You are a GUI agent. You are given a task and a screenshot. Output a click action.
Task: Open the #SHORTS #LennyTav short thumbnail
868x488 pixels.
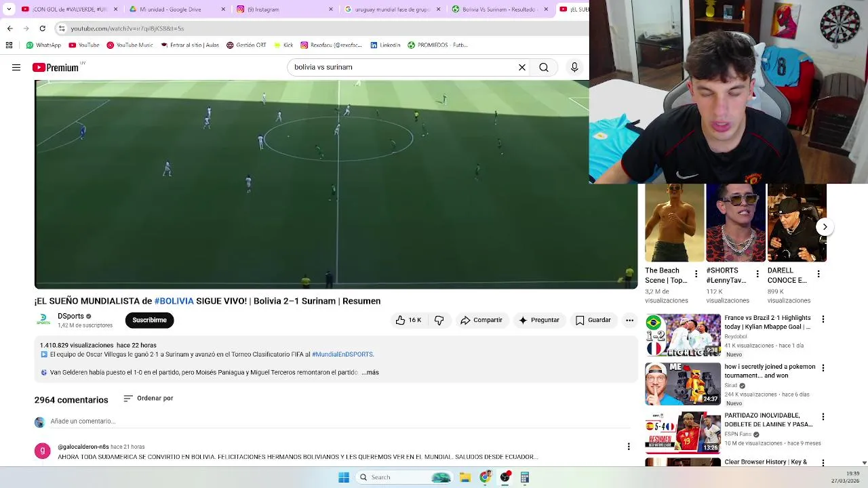click(736, 223)
